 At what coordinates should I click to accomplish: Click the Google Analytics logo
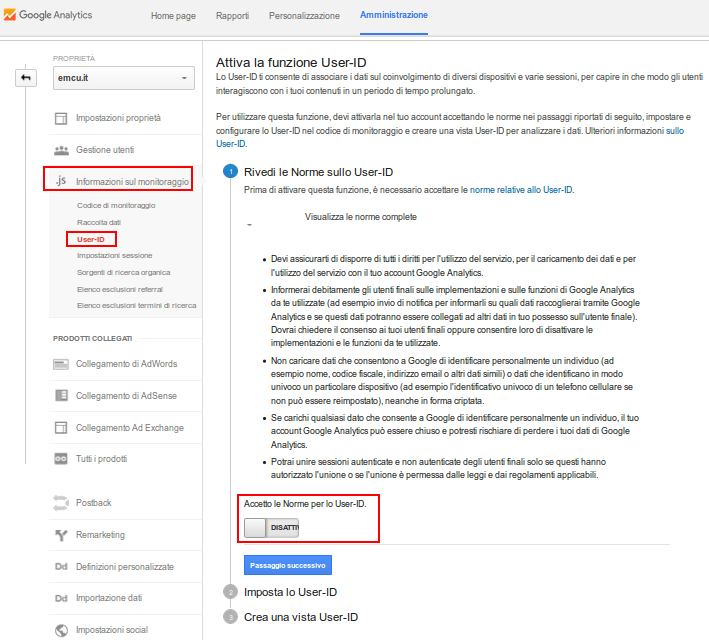pyautogui.click(x=47, y=15)
